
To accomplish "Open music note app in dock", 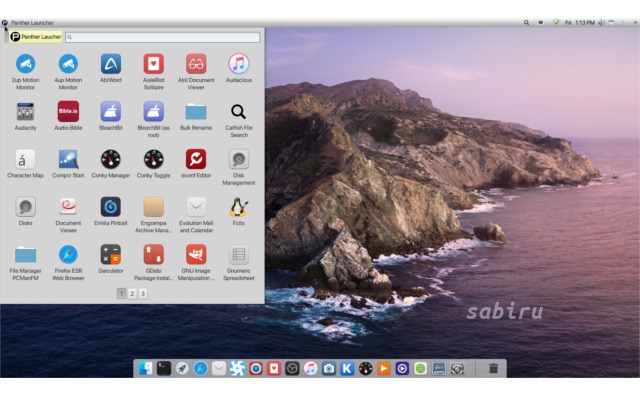I will 310,369.
